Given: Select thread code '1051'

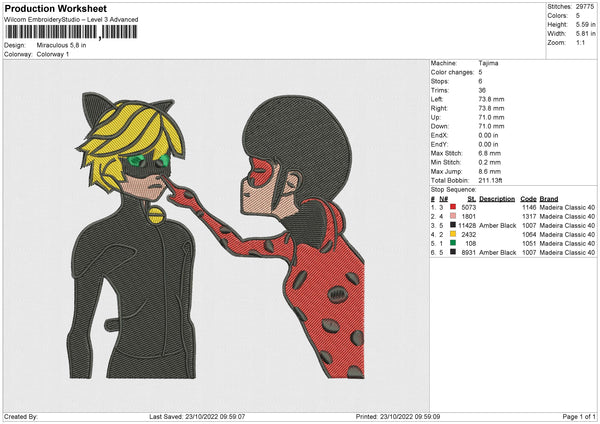Looking at the screenshot, I should pos(529,244).
